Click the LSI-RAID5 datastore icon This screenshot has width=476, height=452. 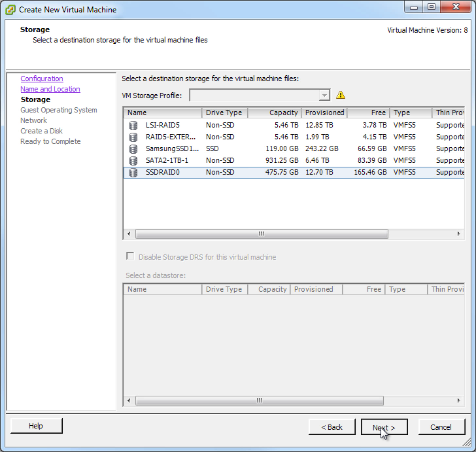point(133,125)
